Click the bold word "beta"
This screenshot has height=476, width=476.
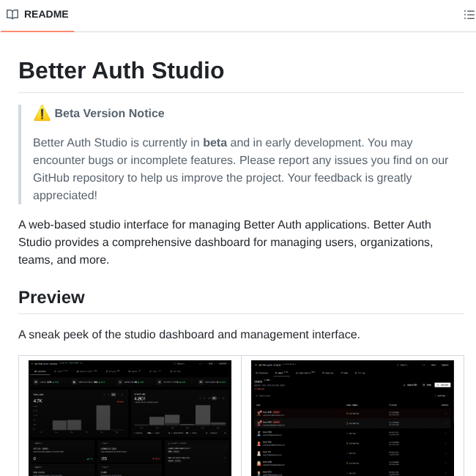tap(215, 143)
